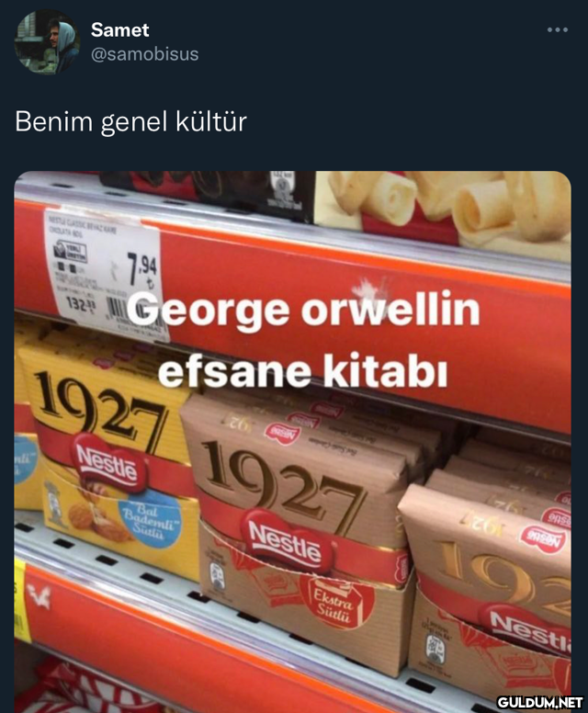Screen dimensions: 588x713
Task: Click the blue Bal Bademli Sütlü label
Action: 150,518
